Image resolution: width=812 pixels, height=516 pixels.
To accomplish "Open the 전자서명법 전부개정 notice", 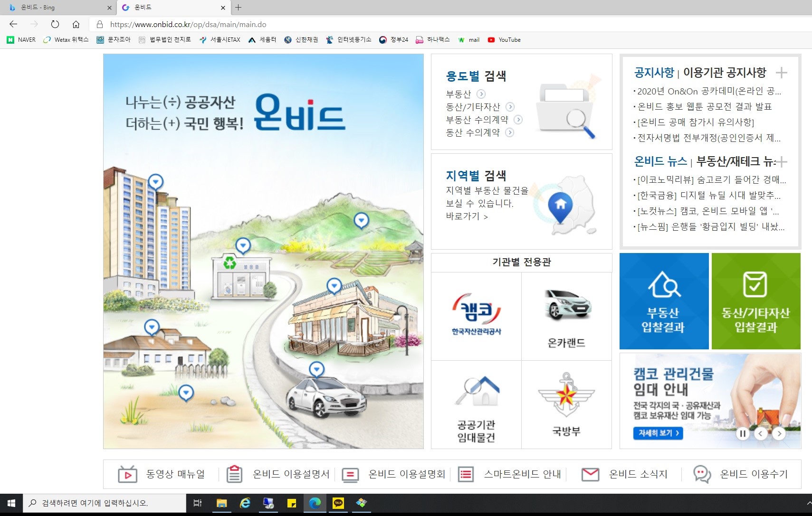I will tap(709, 138).
